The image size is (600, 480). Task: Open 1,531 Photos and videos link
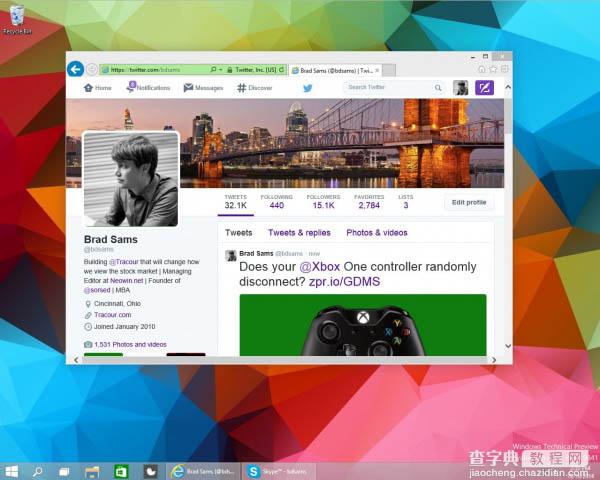130,344
